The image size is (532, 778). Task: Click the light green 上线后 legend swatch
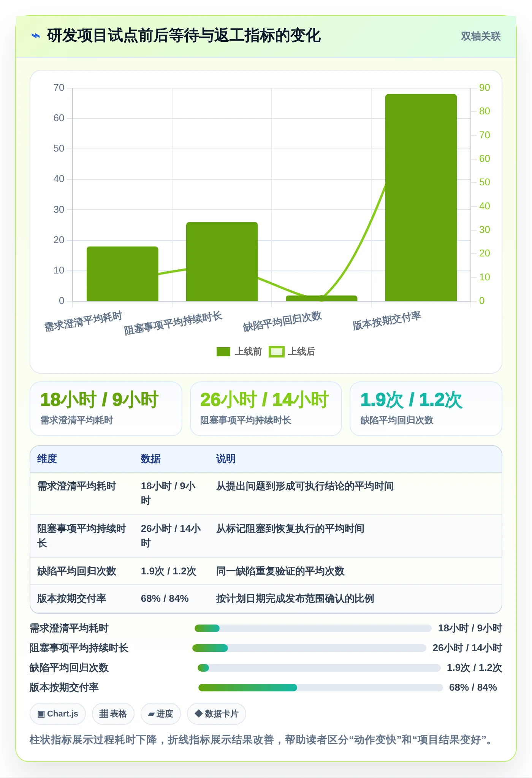(276, 352)
